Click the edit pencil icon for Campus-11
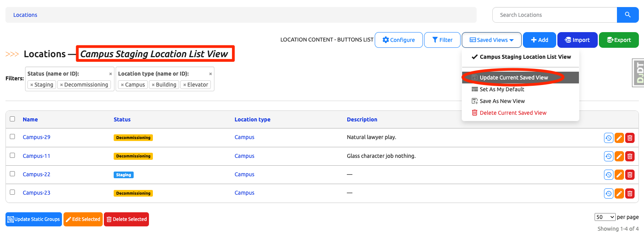Image resolution: width=644 pixels, height=235 pixels. [619, 157]
